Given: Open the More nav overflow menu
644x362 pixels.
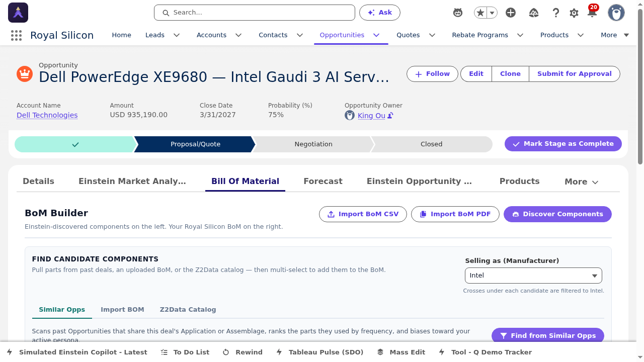Looking at the screenshot, I should coord(615,35).
